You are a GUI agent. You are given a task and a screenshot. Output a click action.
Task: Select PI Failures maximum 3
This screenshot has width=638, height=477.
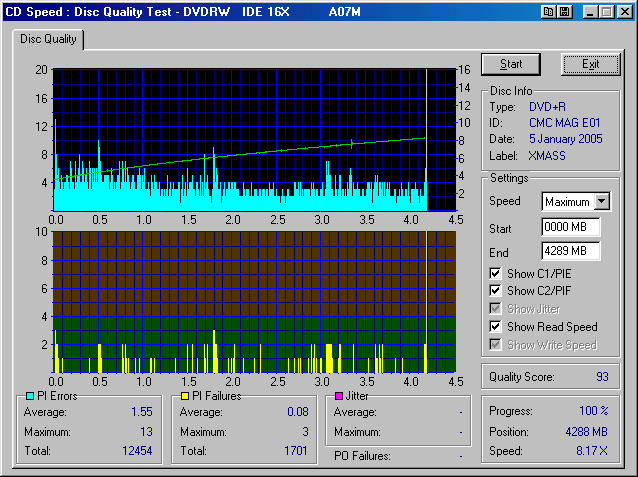click(306, 431)
